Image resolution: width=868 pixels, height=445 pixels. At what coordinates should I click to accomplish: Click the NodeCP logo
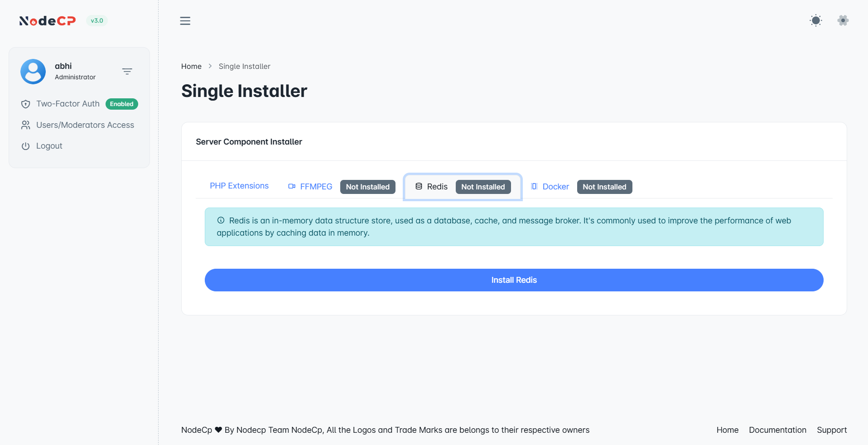pos(47,21)
